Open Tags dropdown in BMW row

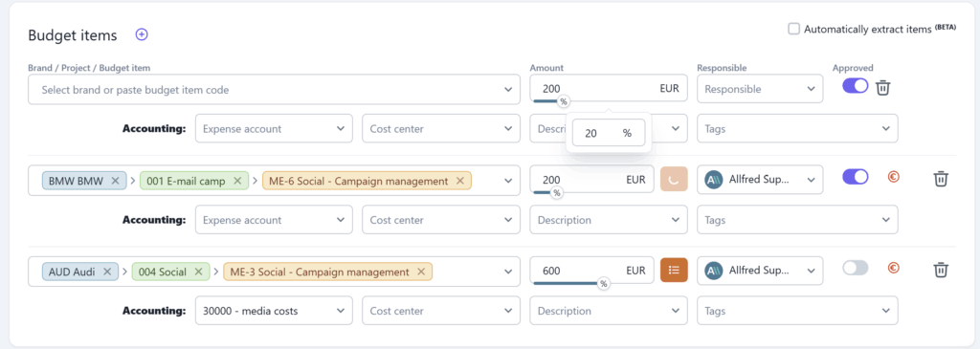797,220
